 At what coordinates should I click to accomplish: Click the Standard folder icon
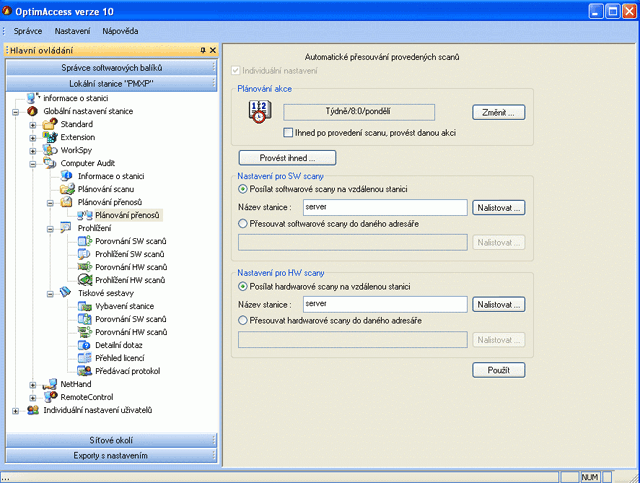50,124
